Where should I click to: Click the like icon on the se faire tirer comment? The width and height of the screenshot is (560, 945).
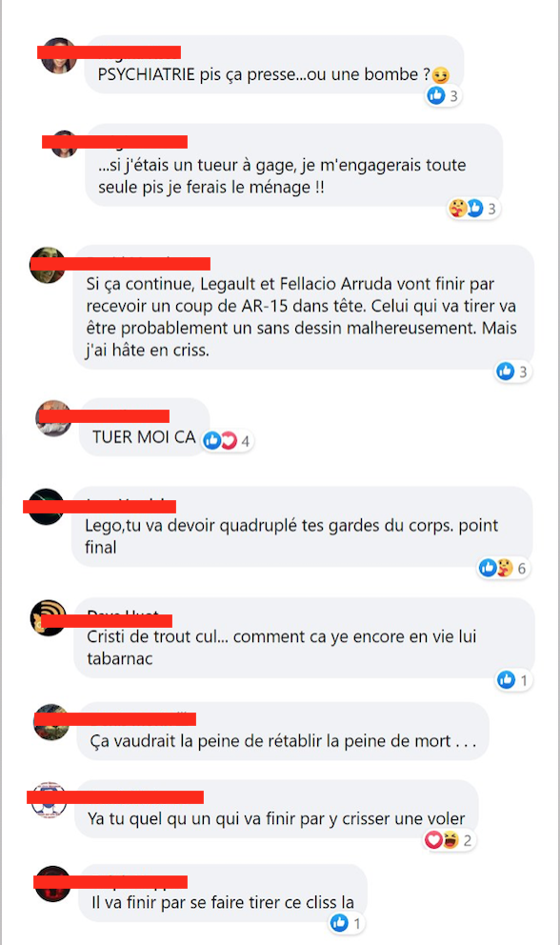(x=339, y=922)
